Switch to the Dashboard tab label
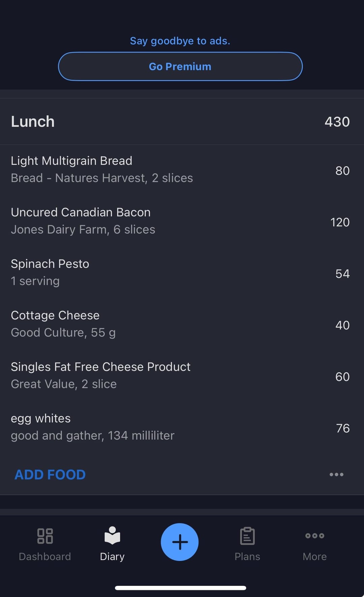Viewport: 364px width, 597px height. (45, 557)
